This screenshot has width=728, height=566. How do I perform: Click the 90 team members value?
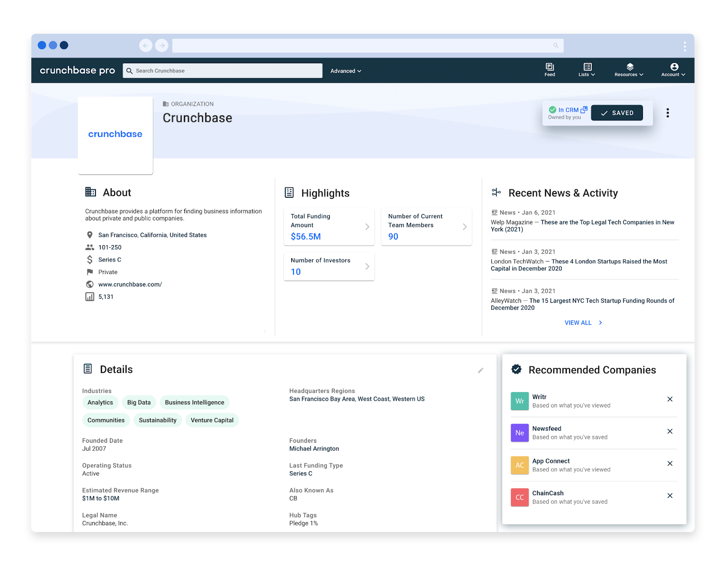coord(393,236)
